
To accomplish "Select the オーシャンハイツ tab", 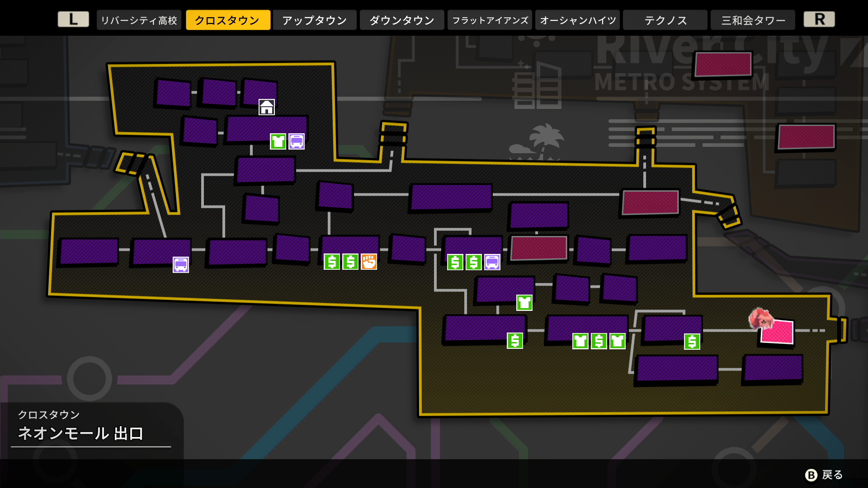I will [x=578, y=20].
